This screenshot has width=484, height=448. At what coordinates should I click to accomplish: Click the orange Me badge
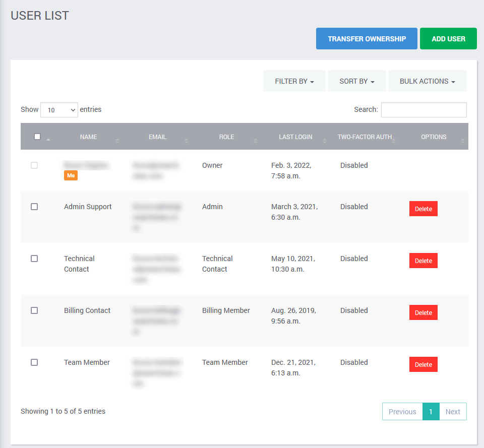71,175
